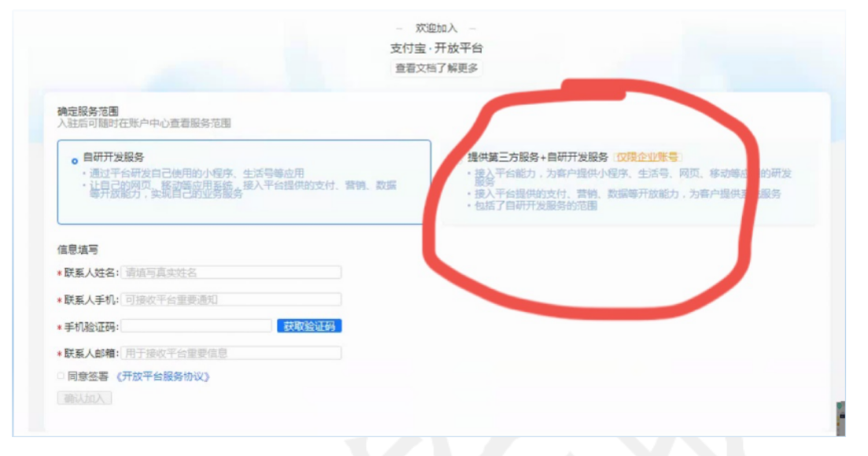Choose 提供第三方服务+自研开发服务 option card
The height and width of the screenshot is (456, 868).
coord(629,182)
